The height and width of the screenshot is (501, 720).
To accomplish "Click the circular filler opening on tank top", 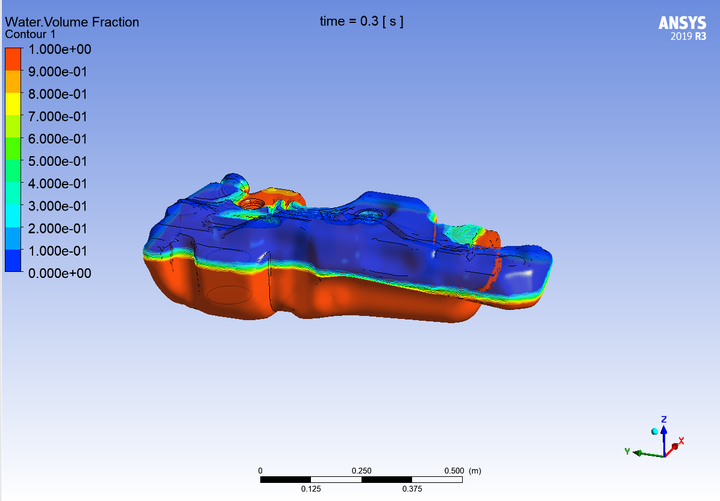I will [x=252, y=203].
